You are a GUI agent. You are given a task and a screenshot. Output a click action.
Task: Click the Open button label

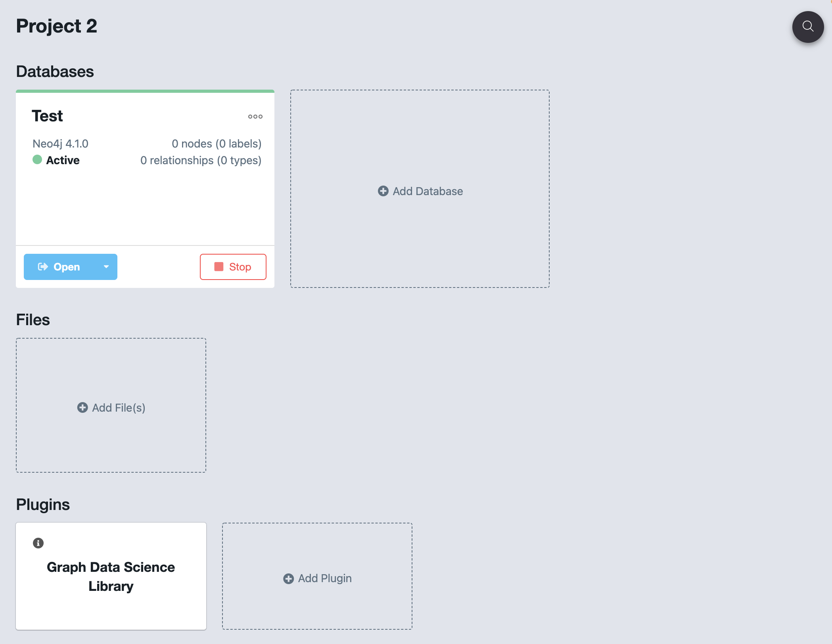coord(67,267)
